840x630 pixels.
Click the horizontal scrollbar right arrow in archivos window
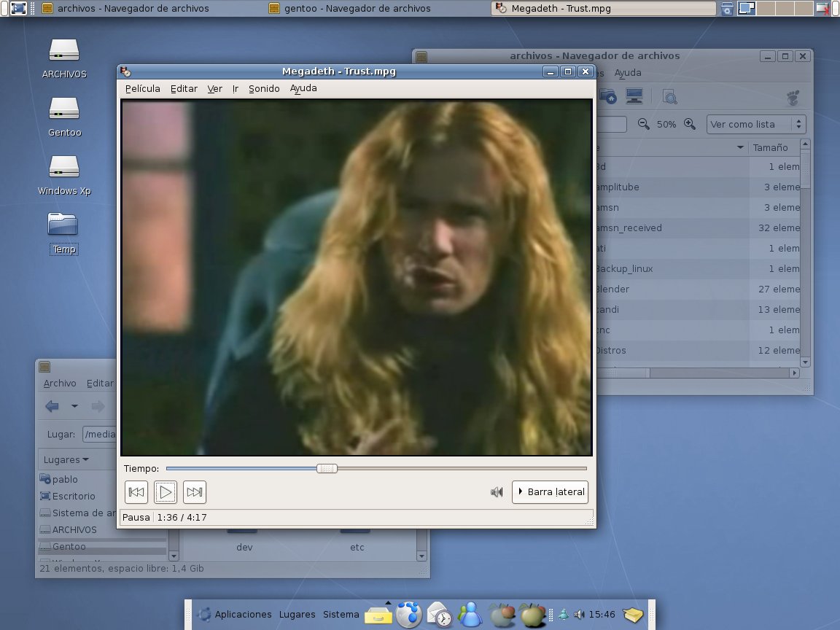point(795,373)
